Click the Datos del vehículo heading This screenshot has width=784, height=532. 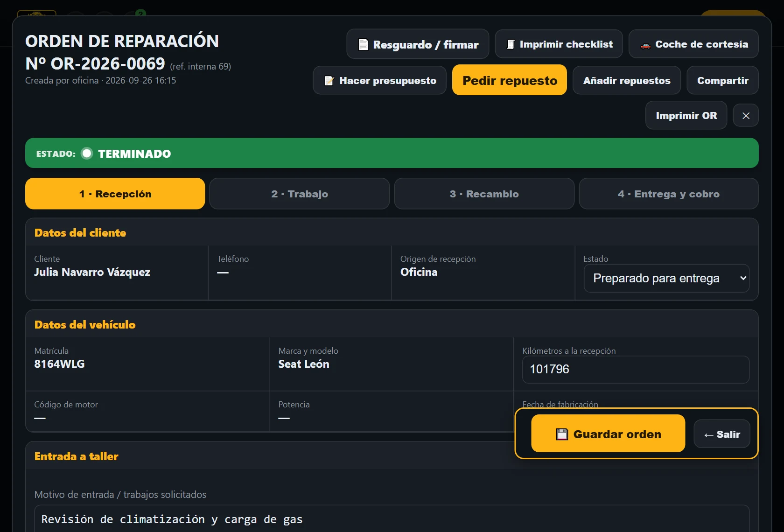(85, 325)
